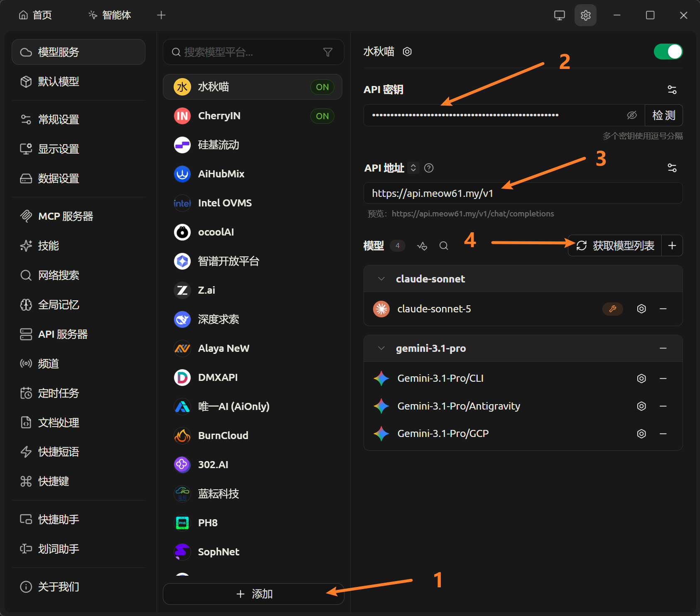700x616 pixels.
Task: Click the model health check icon
Action: pyautogui.click(x=422, y=246)
